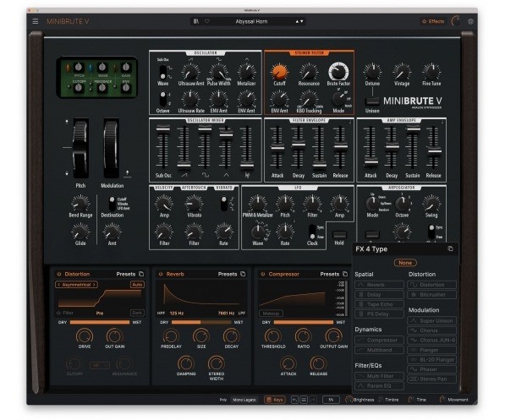Open Compressor Presets menu
Screen dimensions: 505x420
click(x=329, y=274)
